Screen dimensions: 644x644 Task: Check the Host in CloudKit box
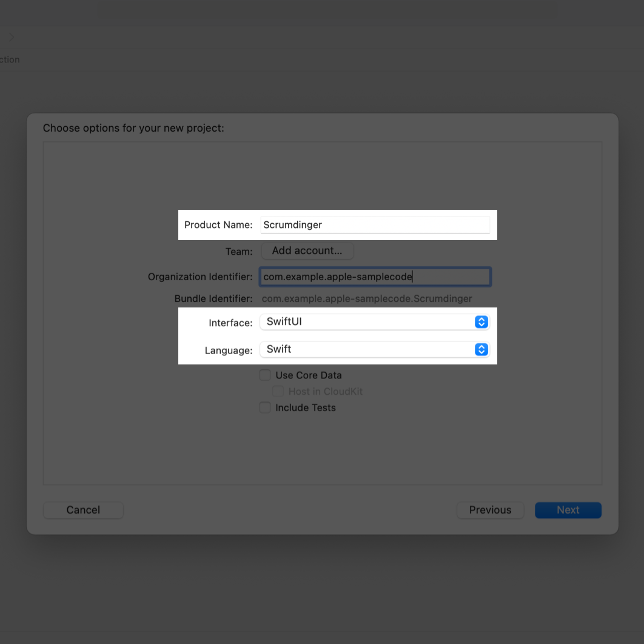click(278, 392)
